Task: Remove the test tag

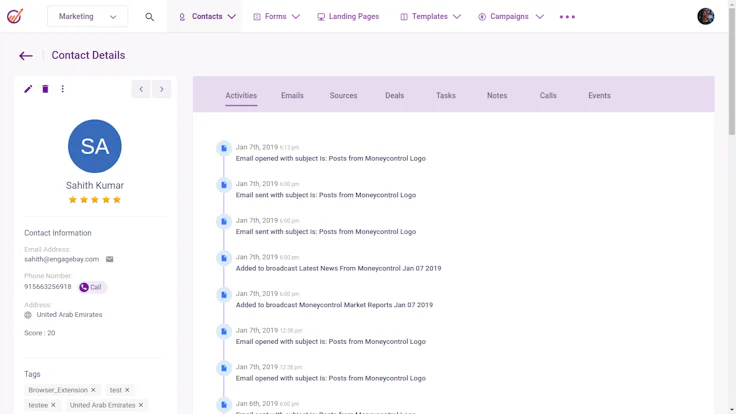Action: coord(127,390)
